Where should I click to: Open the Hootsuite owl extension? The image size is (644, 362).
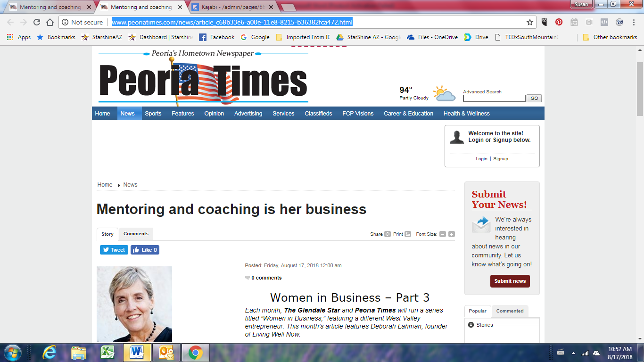pyautogui.click(x=544, y=22)
